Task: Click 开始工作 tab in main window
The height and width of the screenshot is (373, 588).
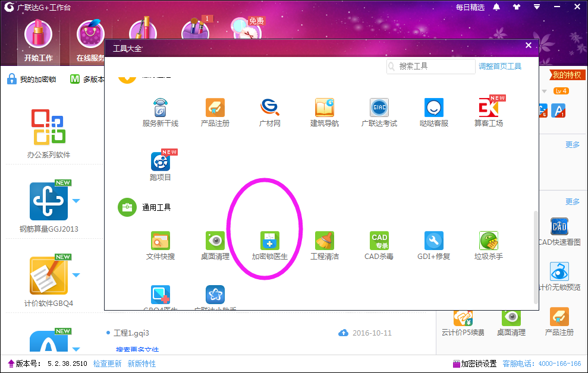Action: click(x=38, y=41)
